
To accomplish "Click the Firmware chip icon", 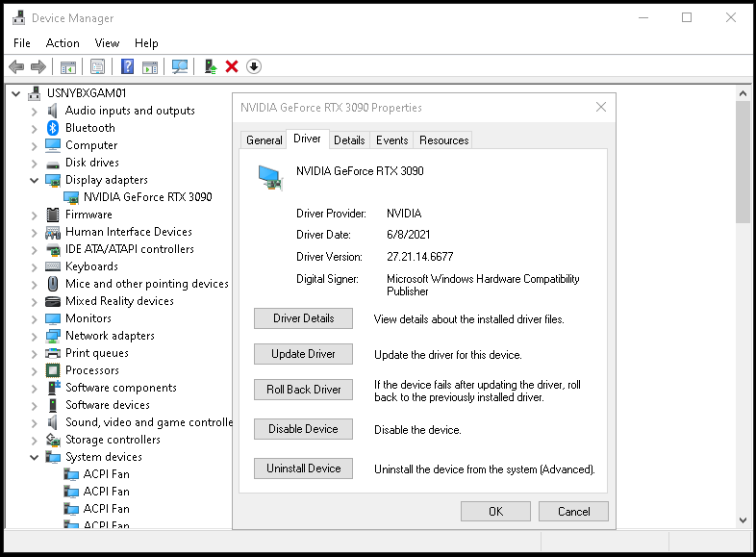I will pos(53,215).
